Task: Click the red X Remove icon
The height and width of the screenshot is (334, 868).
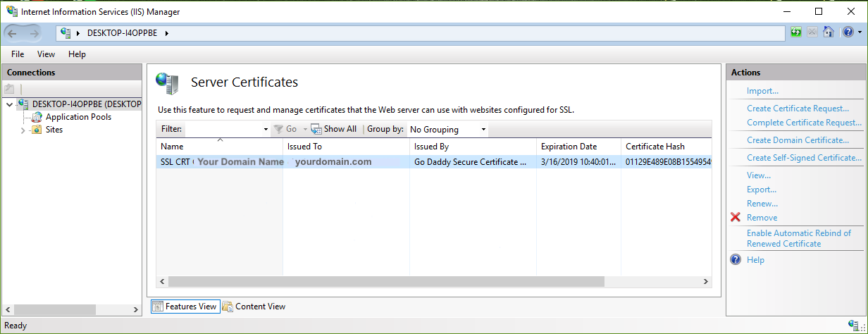Action: (x=736, y=218)
